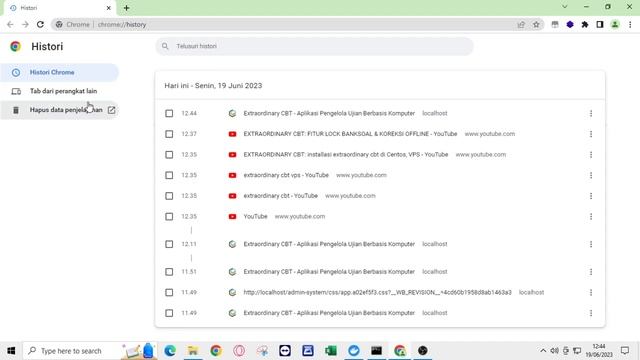640x360 pixels.
Task: Open extraordinary cbt vps - YouTube link
Action: pyautogui.click(x=286, y=175)
